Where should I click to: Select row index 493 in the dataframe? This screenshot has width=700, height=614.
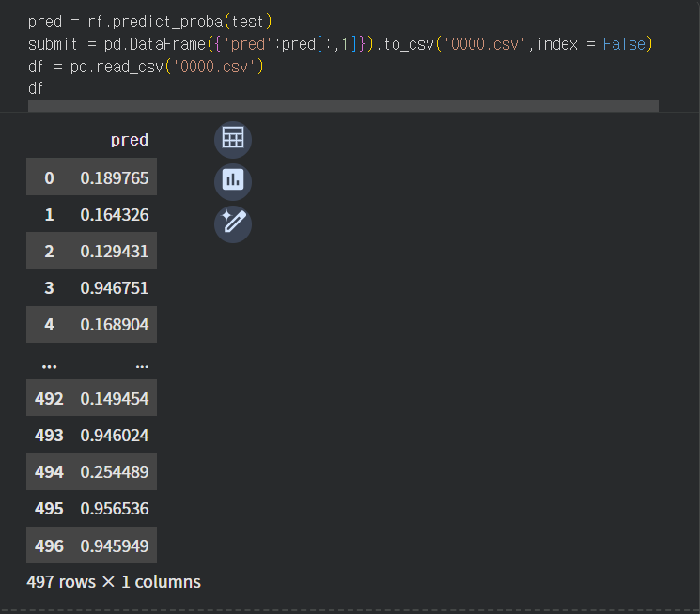(x=49, y=436)
